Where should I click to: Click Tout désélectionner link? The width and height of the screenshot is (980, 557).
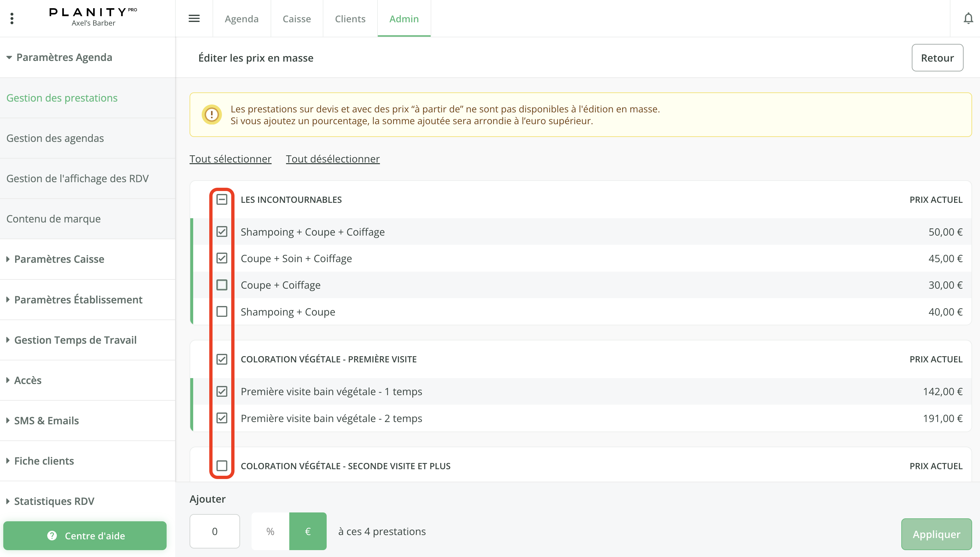(x=333, y=159)
